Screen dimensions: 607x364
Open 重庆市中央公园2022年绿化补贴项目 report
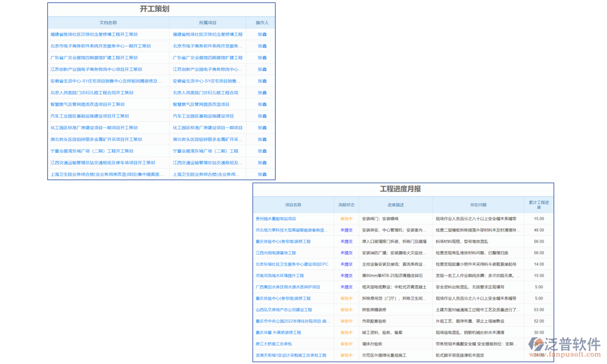[293, 321]
